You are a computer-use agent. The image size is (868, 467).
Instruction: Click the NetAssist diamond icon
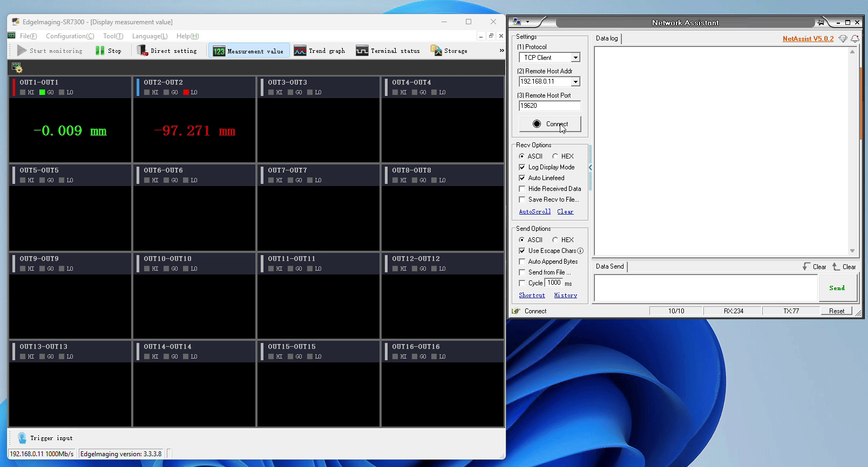(x=843, y=39)
